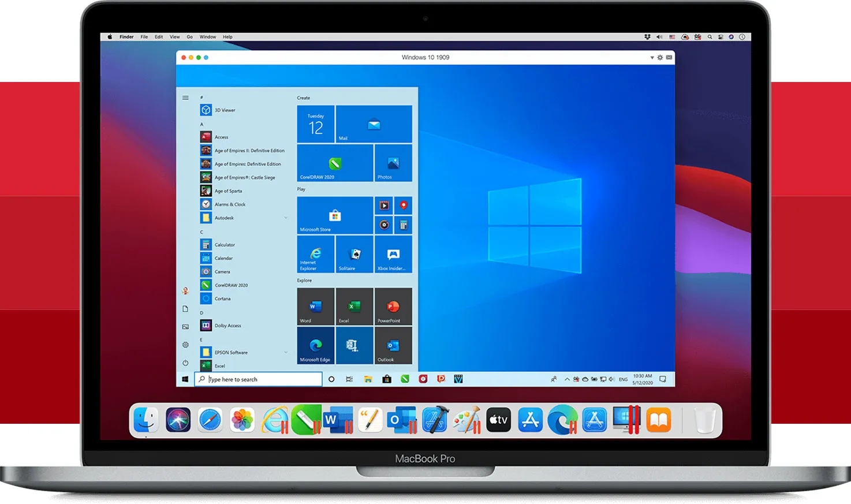
Task: Open the PowerPoint tile
Action: click(393, 307)
